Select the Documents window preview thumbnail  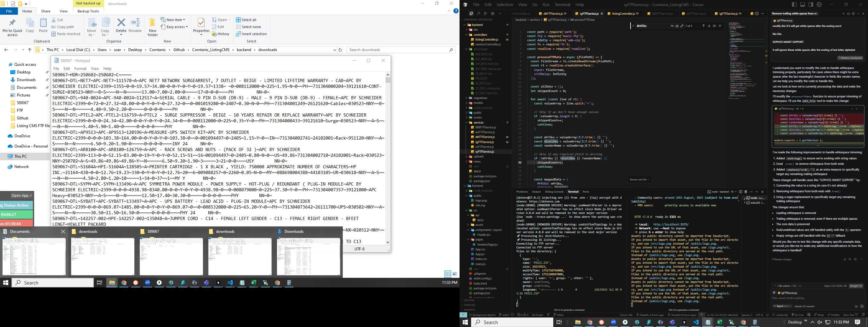click(x=34, y=256)
